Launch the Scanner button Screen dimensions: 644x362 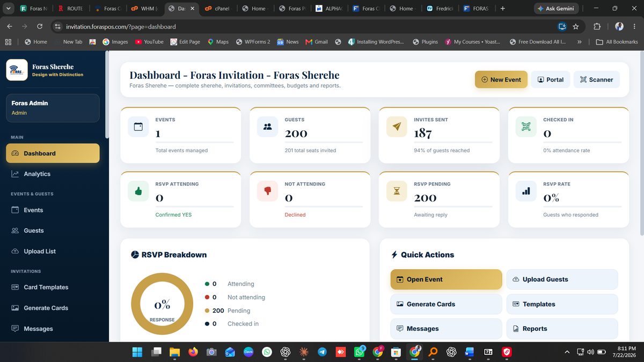pyautogui.click(x=597, y=79)
